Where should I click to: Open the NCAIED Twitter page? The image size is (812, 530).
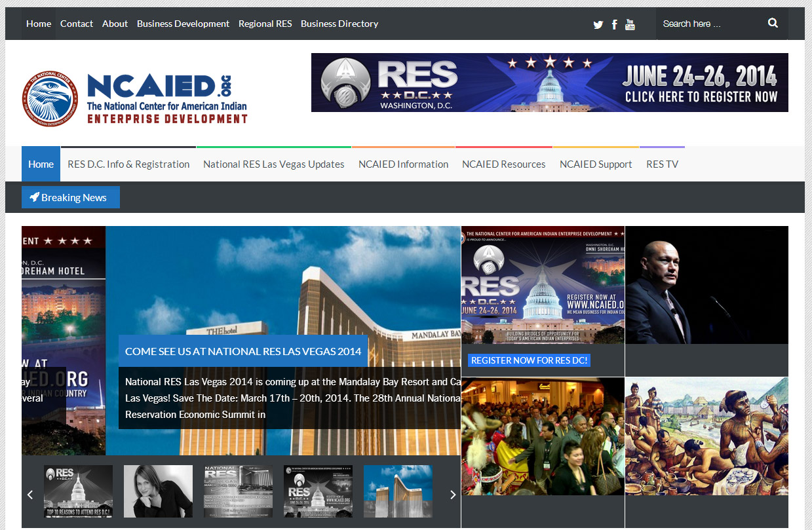pos(598,24)
